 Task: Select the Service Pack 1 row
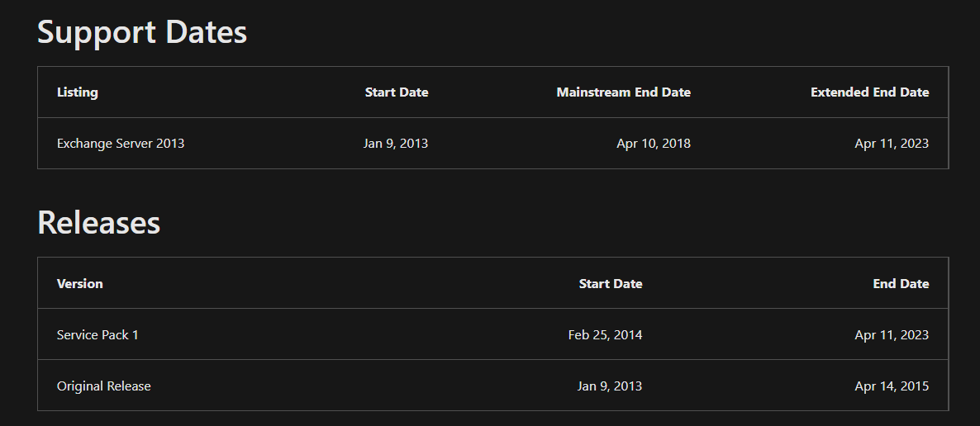(493, 334)
